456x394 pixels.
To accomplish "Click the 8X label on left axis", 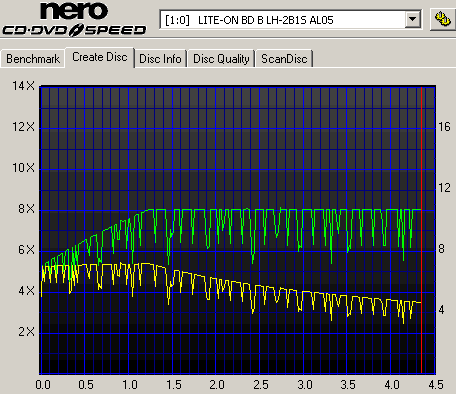I will pyautogui.click(x=26, y=209).
